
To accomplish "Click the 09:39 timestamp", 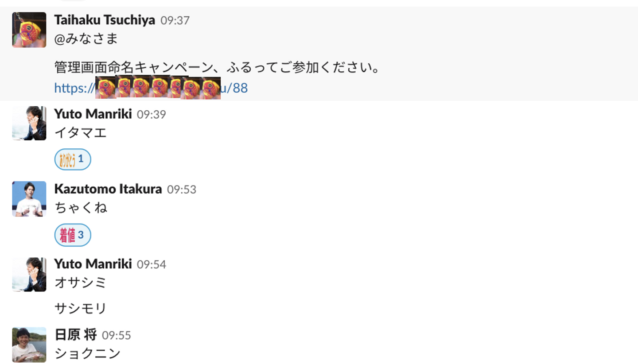I will pos(152,114).
